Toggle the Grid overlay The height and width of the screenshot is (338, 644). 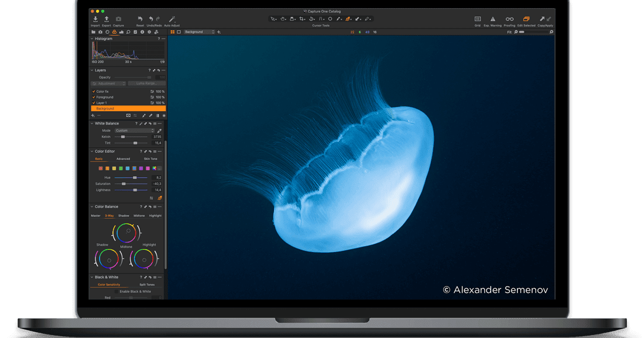[478, 19]
